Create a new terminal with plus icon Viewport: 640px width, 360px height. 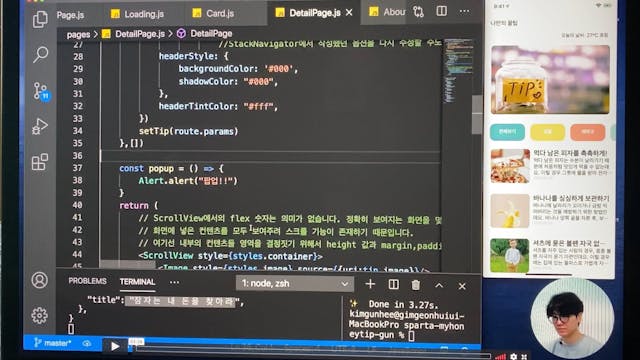(370, 284)
